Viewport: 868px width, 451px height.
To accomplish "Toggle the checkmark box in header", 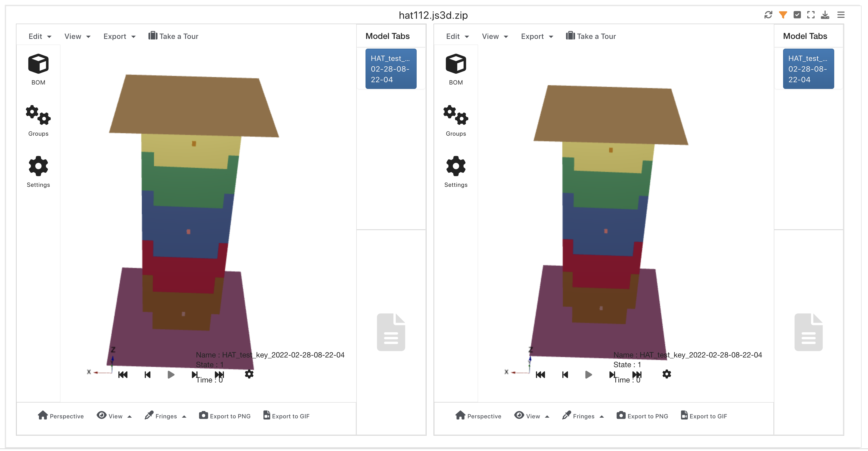I will coord(797,15).
